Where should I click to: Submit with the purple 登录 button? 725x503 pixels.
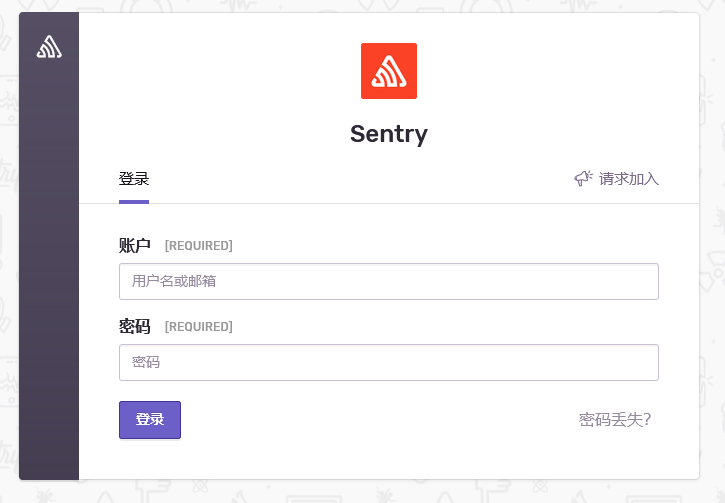tap(150, 420)
